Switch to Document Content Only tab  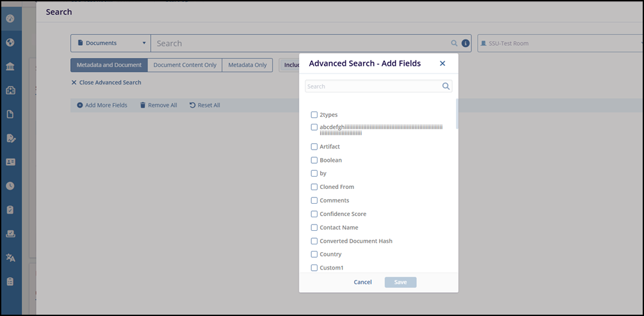click(x=185, y=65)
